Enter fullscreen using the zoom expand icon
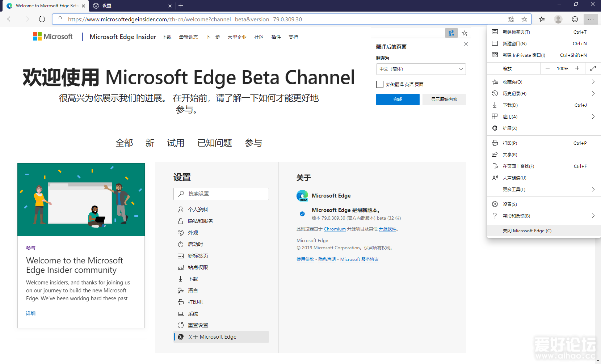This screenshot has height=364, width=601. (x=593, y=68)
